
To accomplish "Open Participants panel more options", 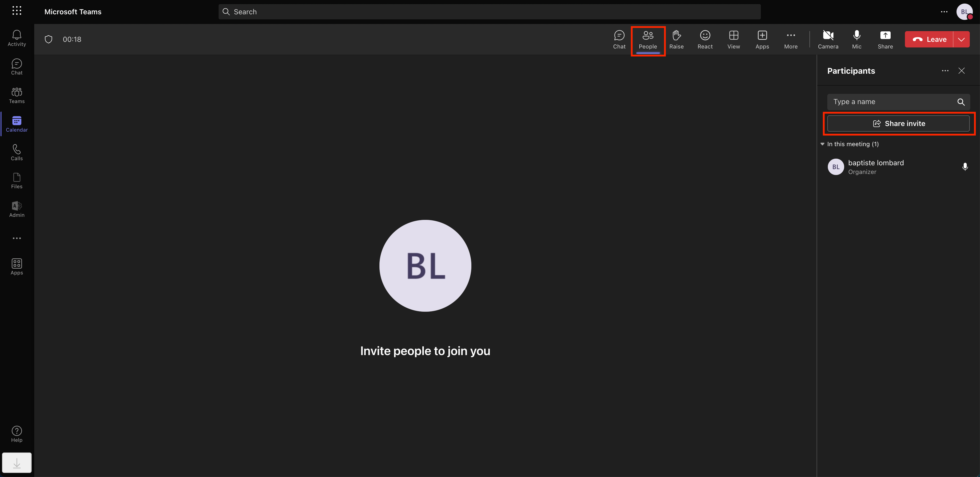I will 945,71.
